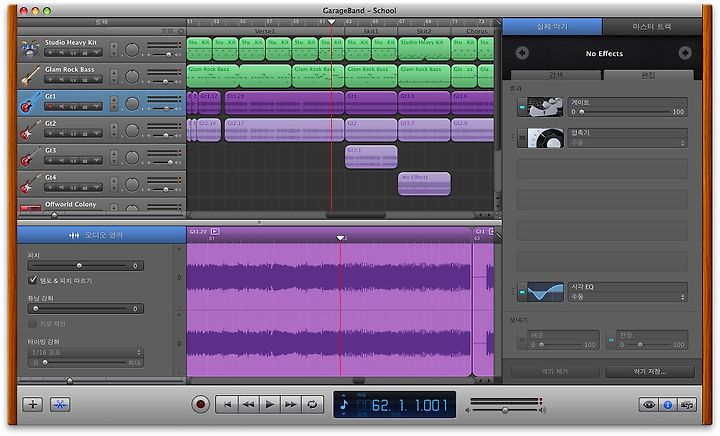
Task: Expand automation arrow on Gt2 track
Action: (96, 133)
